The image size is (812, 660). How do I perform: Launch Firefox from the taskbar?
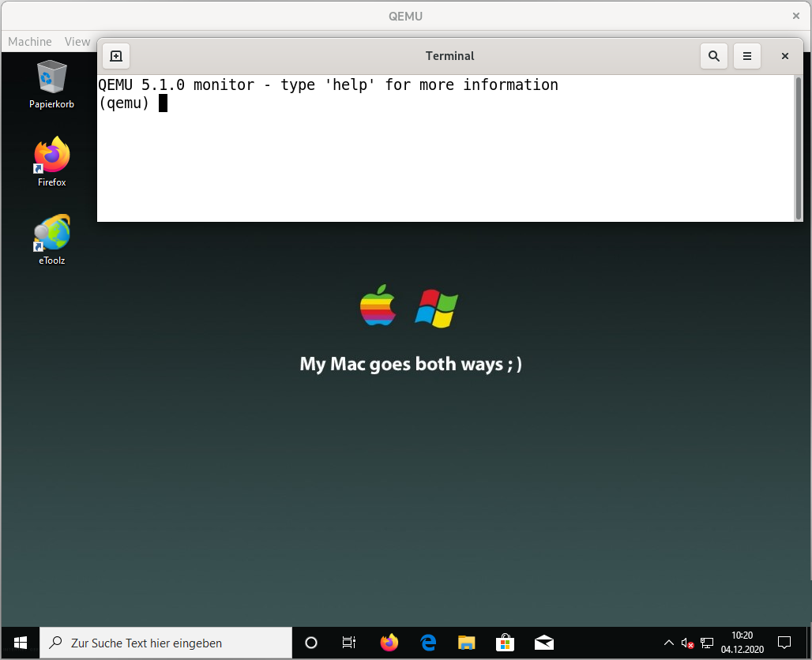pyautogui.click(x=389, y=643)
